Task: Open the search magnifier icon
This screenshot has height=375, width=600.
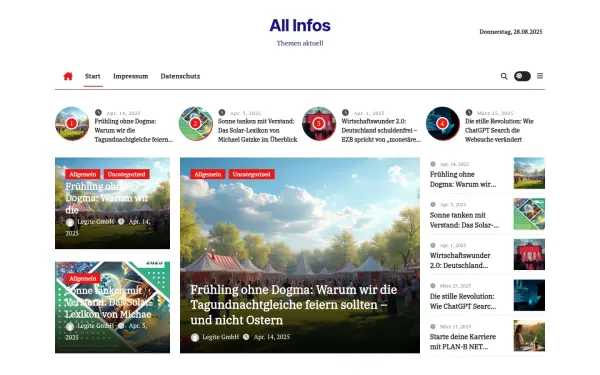Action: point(504,76)
